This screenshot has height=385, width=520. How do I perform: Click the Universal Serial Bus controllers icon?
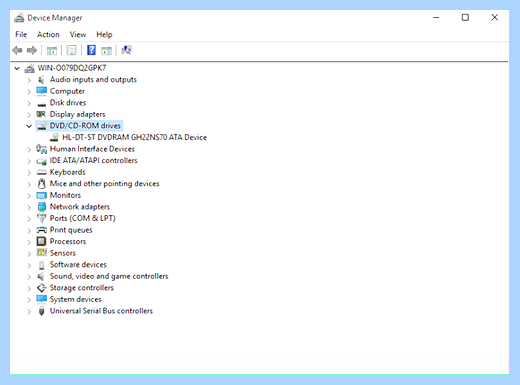[x=41, y=311]
